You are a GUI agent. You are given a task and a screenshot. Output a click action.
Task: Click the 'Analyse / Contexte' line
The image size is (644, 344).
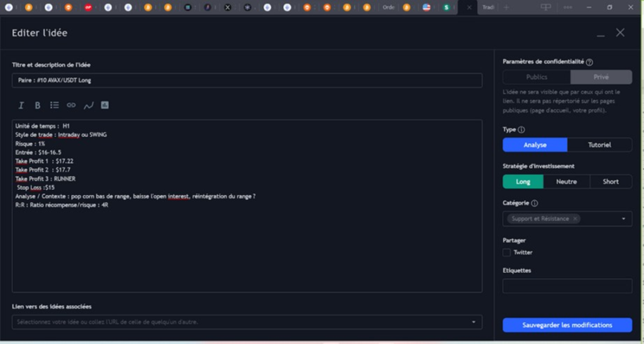(x=136, y=197)
